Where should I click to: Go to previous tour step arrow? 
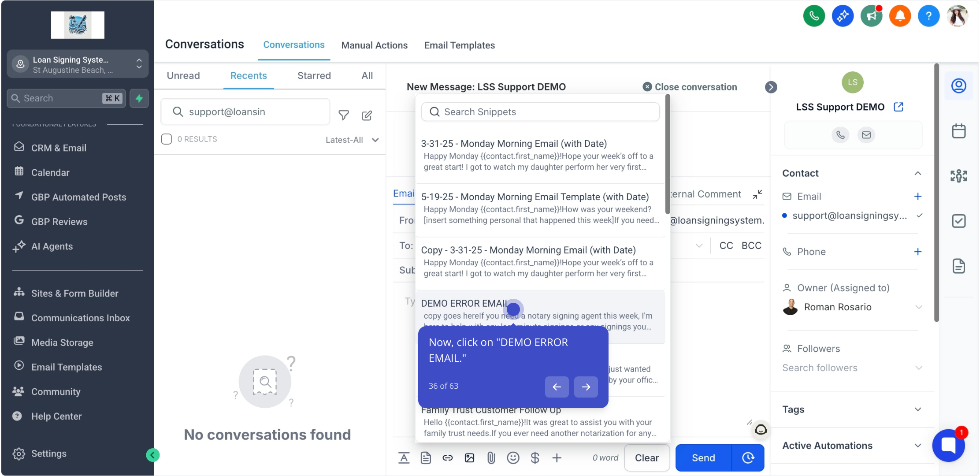[557, 387]
